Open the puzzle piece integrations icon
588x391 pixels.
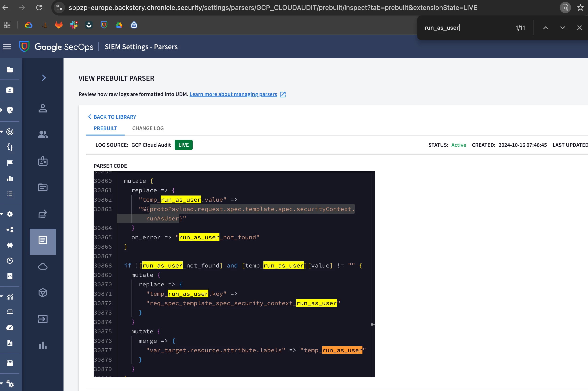tap(10, 245)
